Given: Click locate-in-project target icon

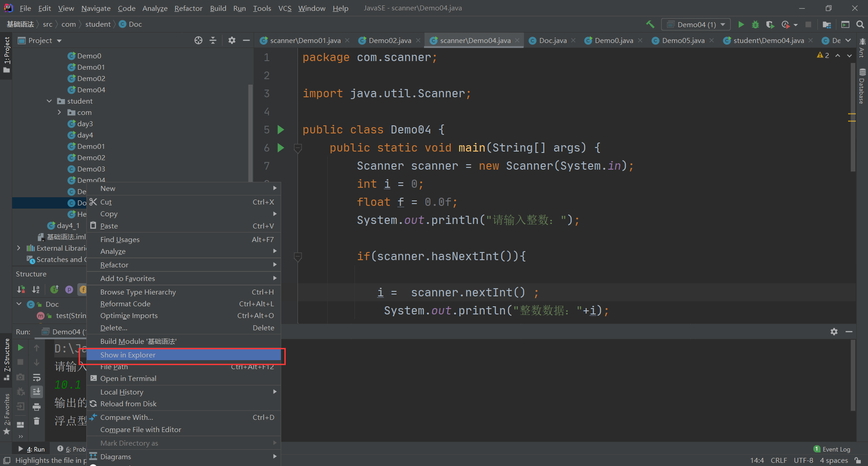Looking at the screenshot, I should [198, 41].
